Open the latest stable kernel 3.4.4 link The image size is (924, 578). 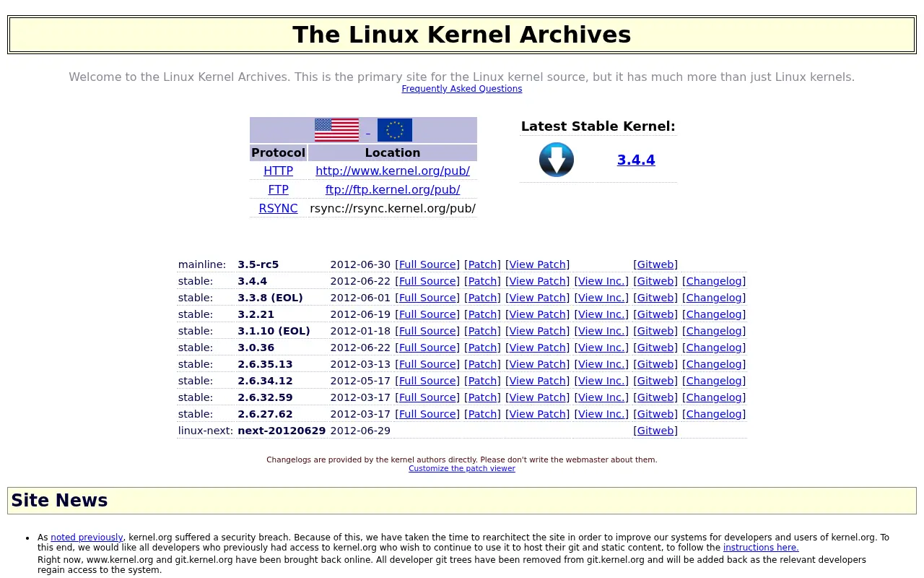pos(636,160)
